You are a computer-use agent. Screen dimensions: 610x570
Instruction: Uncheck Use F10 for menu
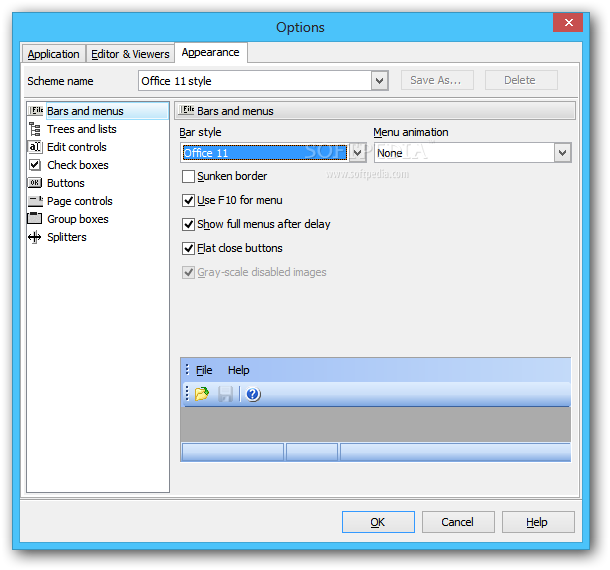188,200
